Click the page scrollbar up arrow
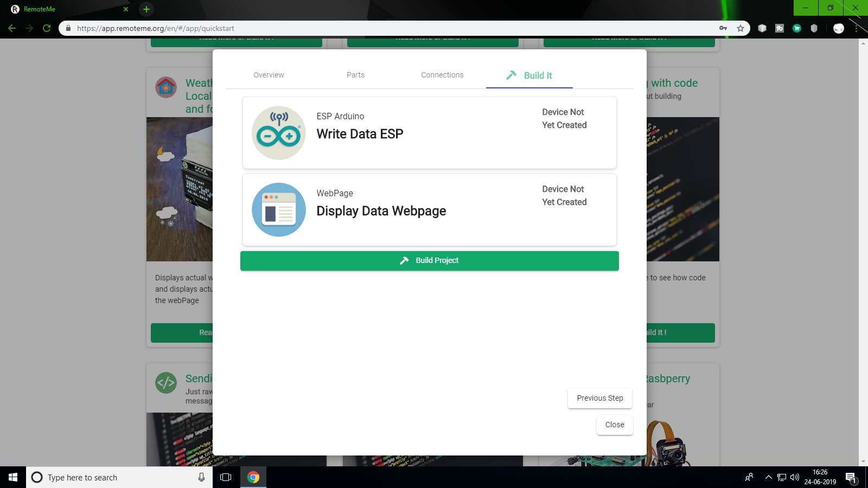The image size is (868, 488). pyautogui.click(x=863, y=43)
